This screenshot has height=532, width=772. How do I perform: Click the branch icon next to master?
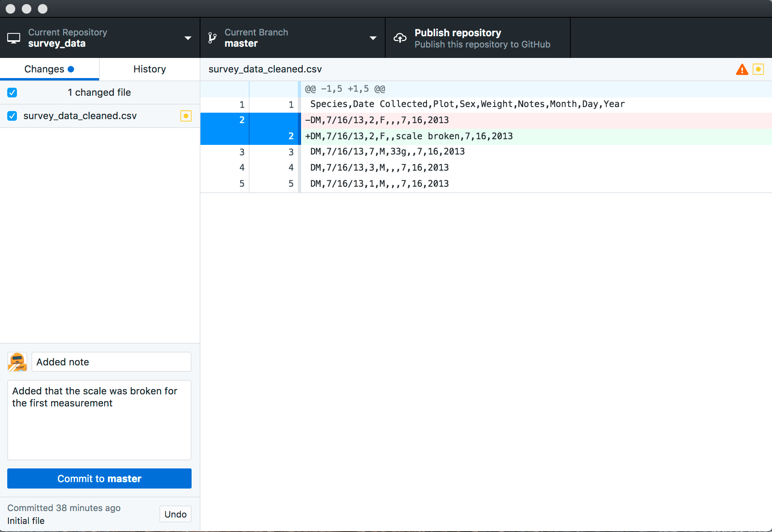pyautogui.click(x=212, y=37)
